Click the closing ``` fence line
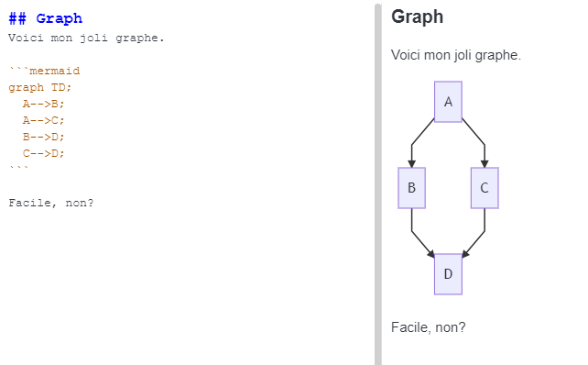Image resolution: width=588 pixels, height=365 pixels. click(x=18, y=168)
